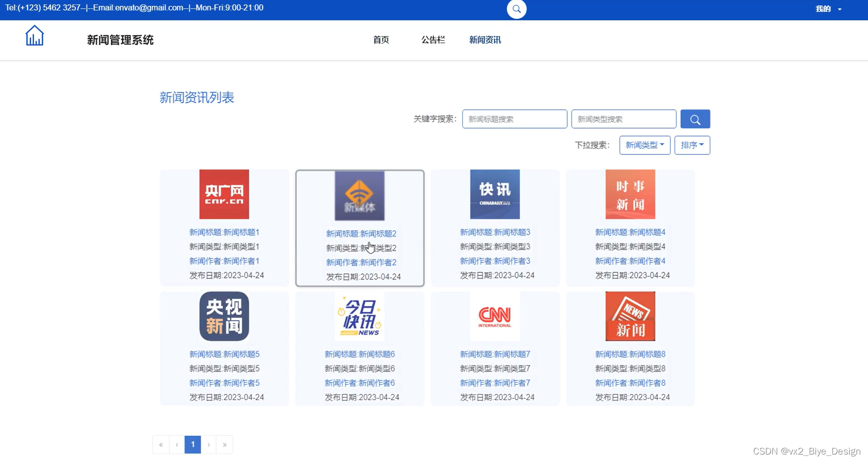Screen dimensions: 868x461
Task: Expand the 我的 user dropdown
Action: (x=828, y=9)
